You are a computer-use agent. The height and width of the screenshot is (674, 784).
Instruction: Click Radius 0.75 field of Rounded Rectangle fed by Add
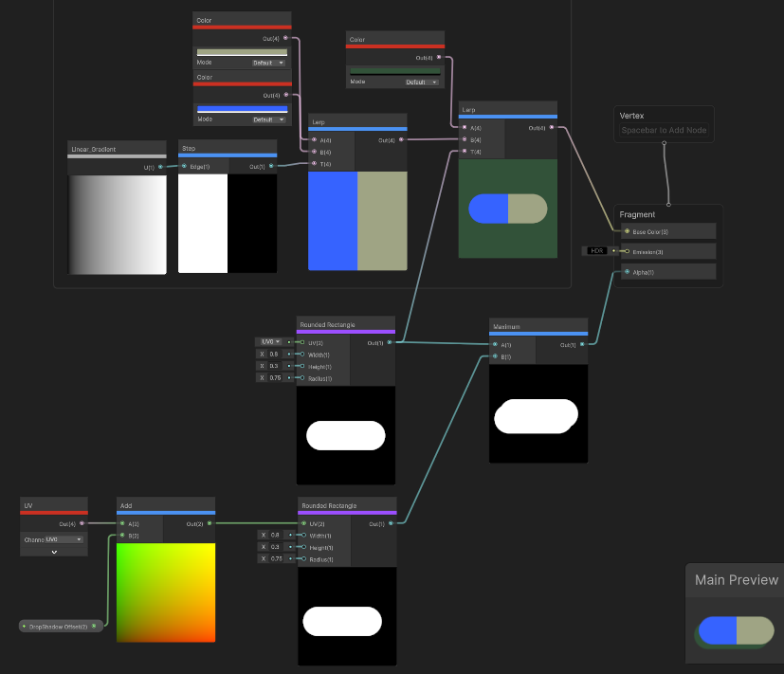tap(276, 559)
